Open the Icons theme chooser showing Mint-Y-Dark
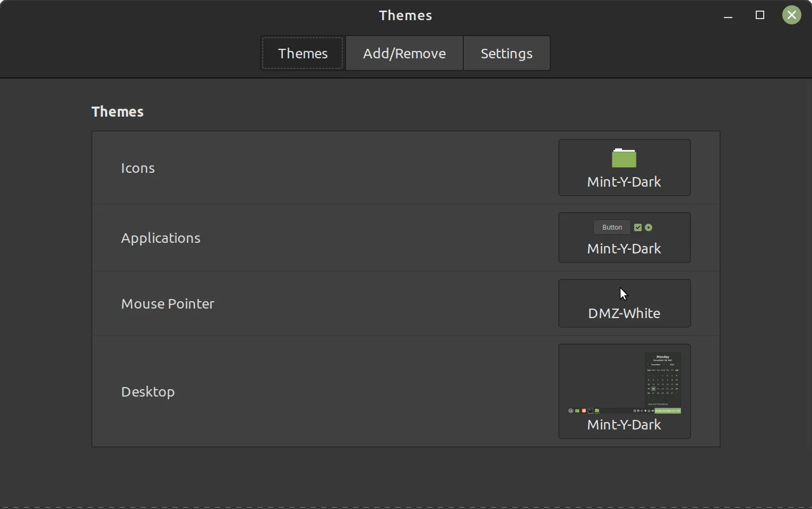The height and width of the screenshot is (509, 812). point(624,168)
